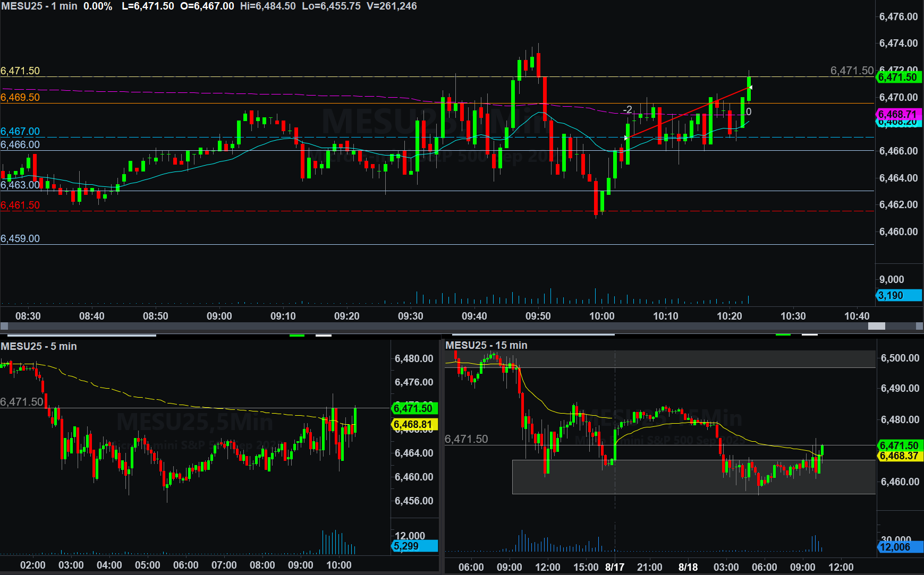This screenshot has height=575, width=924.
Task: Click the scrollbar right arrow under the 1-min chart
Action: click(x=919, y=326)
